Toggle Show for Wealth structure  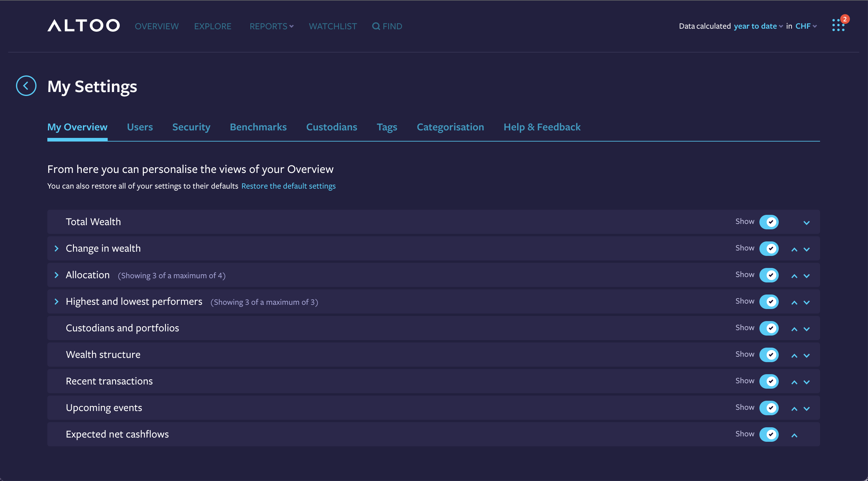pos(768,355)
